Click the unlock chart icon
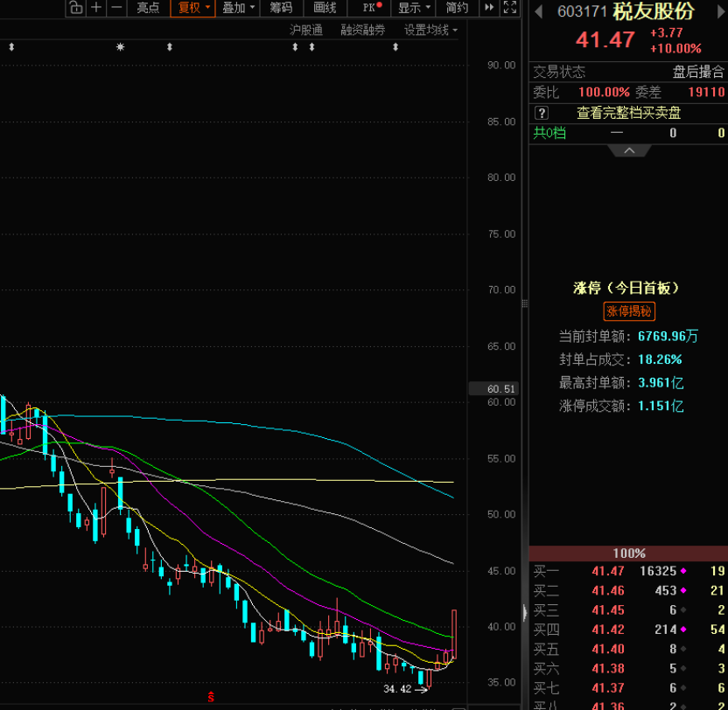Image resolution: width=728 pixels, height=710 pixels. (x=76, y=8)
